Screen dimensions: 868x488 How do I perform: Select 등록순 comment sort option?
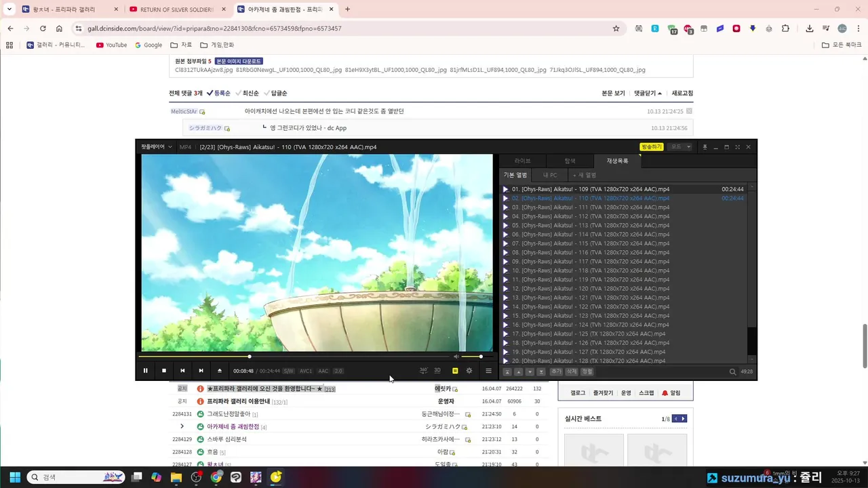(218, 93)
